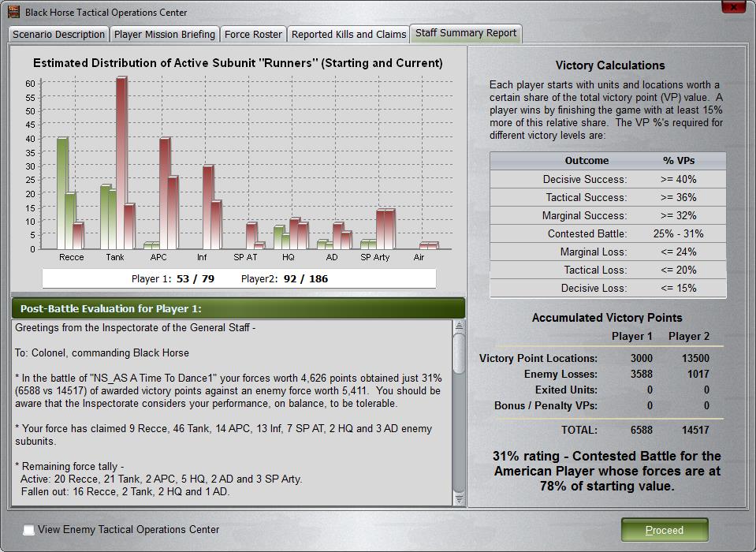
Task: Click the tallest green Recce bar in chart
Action: (62, 193)
